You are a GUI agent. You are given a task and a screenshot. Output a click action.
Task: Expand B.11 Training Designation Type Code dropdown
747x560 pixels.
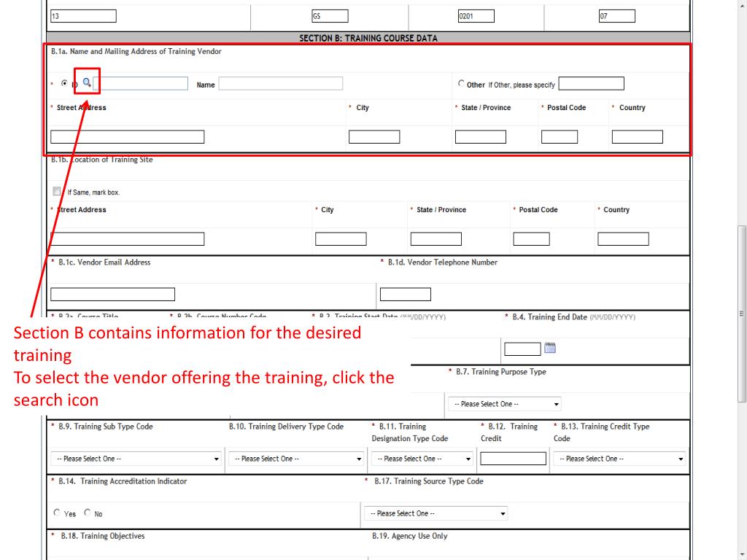point(422,459)
